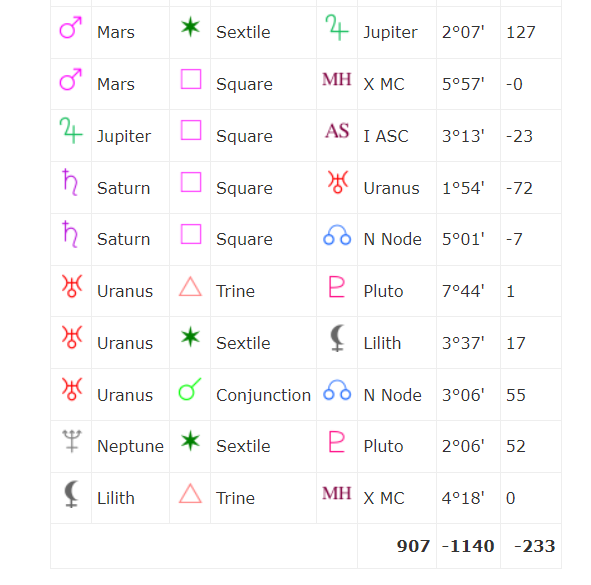Click the pink Square icon in the Saturn–Uranus row
The width and height of the screenshot is (591, 585).
191,182
